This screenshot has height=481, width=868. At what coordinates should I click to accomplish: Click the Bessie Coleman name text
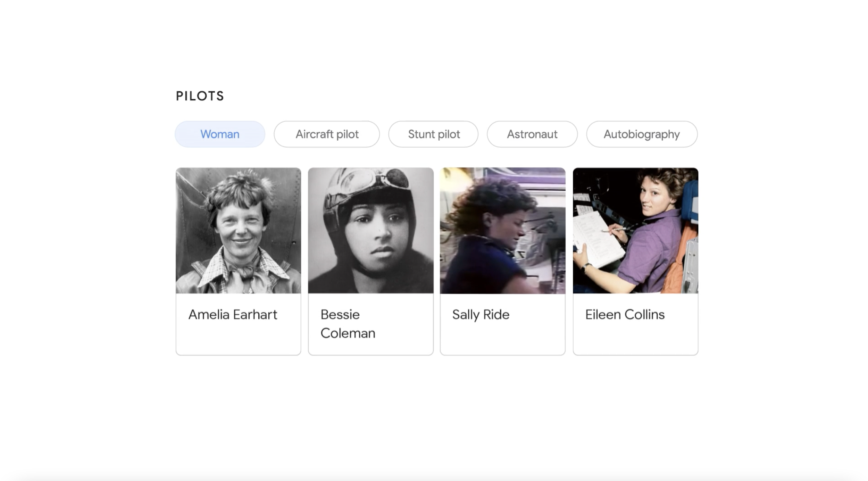[348, 324]
